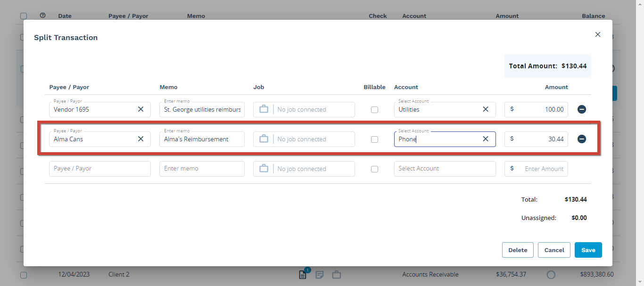Edit the St. George utilities memo field
Image resolution: width=644 pixels, height=286 pixels.
pos(202,109)
